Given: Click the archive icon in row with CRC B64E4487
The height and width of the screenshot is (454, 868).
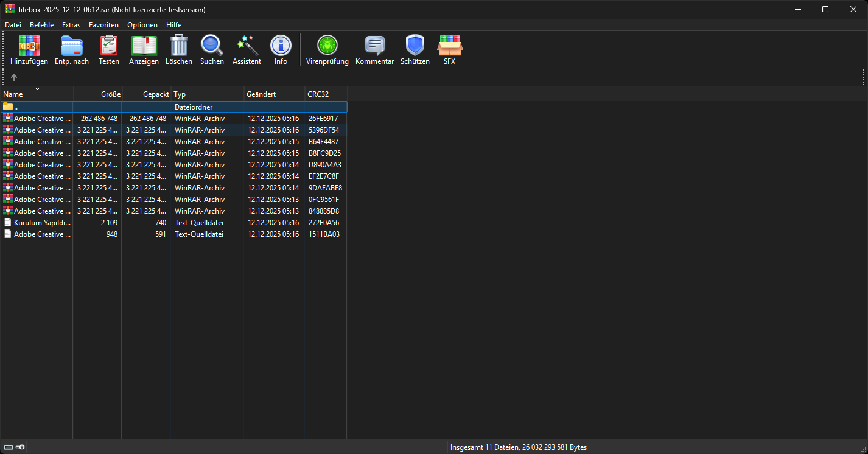Looking at the screenshot, I should pos(8,141).
